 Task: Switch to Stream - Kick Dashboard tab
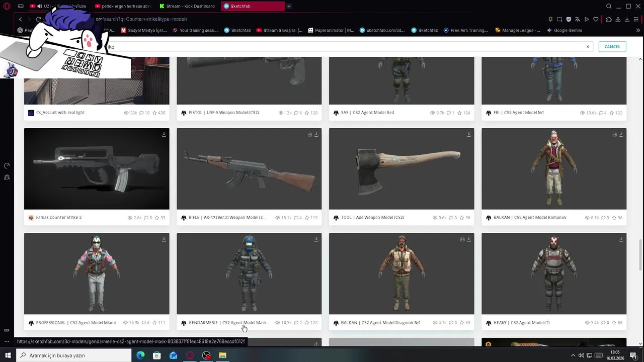188,6
